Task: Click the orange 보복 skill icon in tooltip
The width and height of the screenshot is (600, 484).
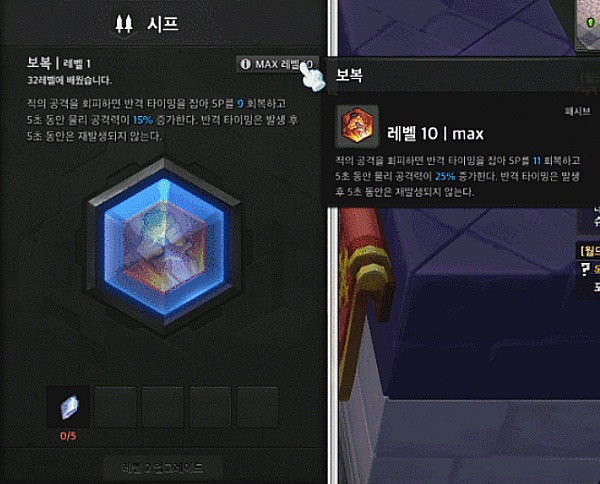Action: click(x=357, y=125)
